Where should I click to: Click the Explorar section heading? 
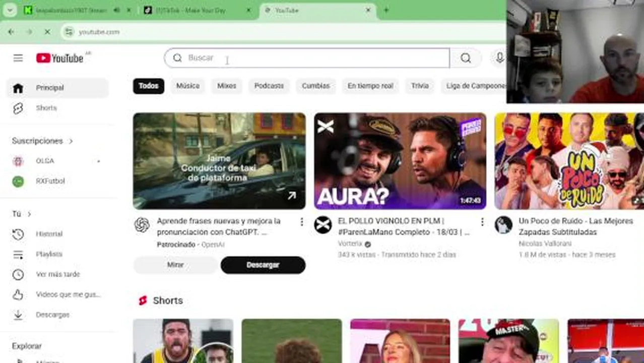27,346
